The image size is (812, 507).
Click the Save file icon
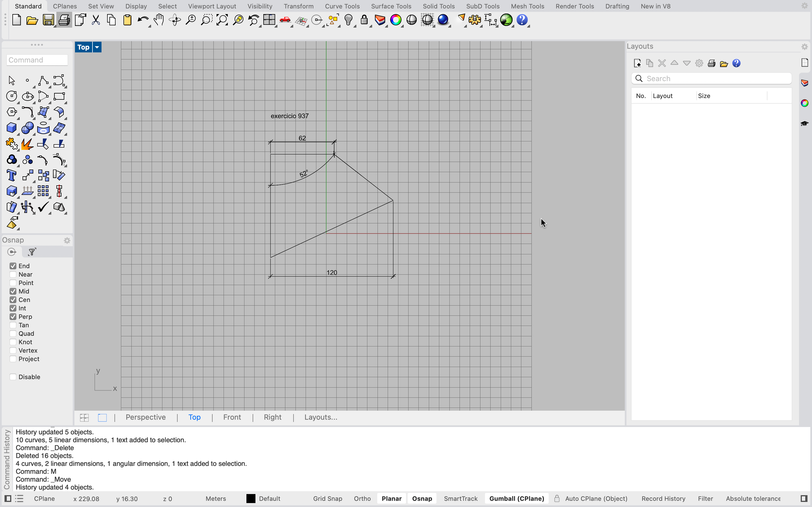tap(48, 20)
